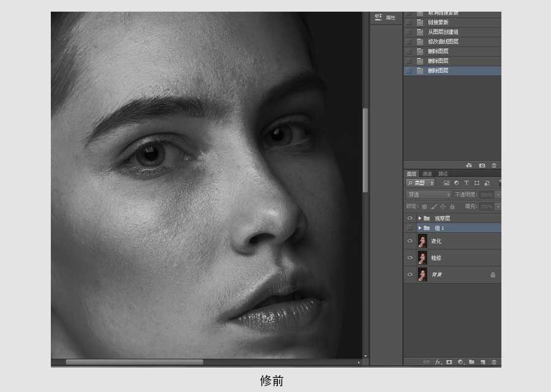Add a layer mask via bottom icon
The height and width of the screenshot is (392, 551).
[x=449, y=362]
